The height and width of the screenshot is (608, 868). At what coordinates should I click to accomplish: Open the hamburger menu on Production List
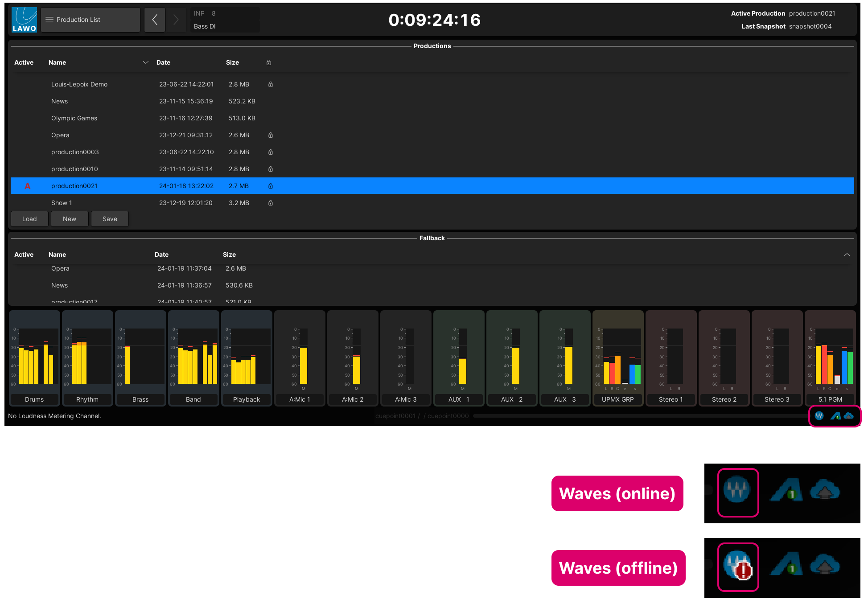tap(49, 20)
